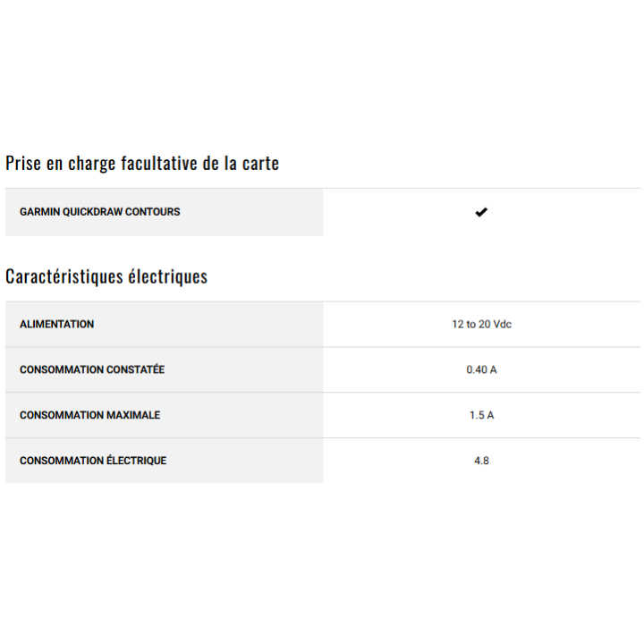Click the 'Prise en charge facultative' heading
Image resolution: width=644 pixels, height=644 pixels.
142,164
